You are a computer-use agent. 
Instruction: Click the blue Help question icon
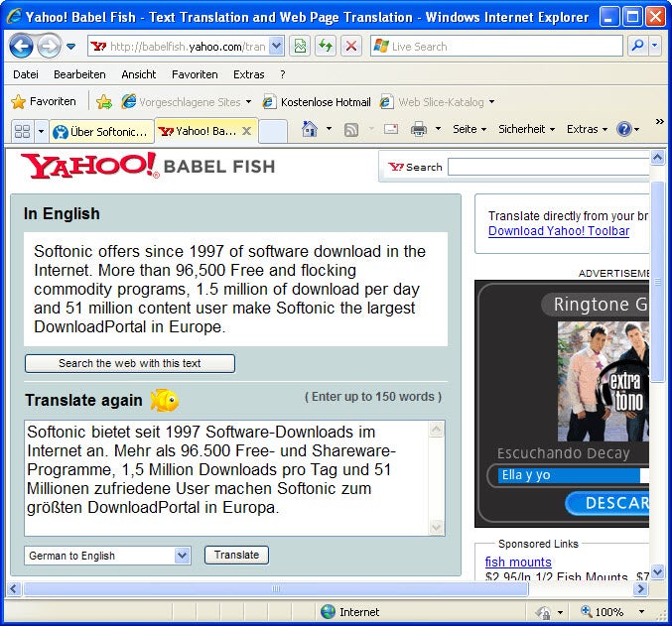[x=624, y=129]
